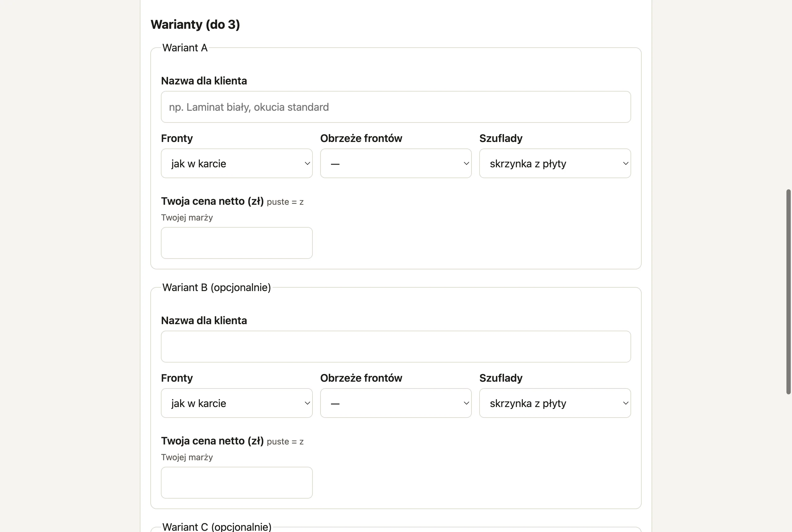Focus Wariant A 'Nazwa dla klienta' field

click(396, 107)
